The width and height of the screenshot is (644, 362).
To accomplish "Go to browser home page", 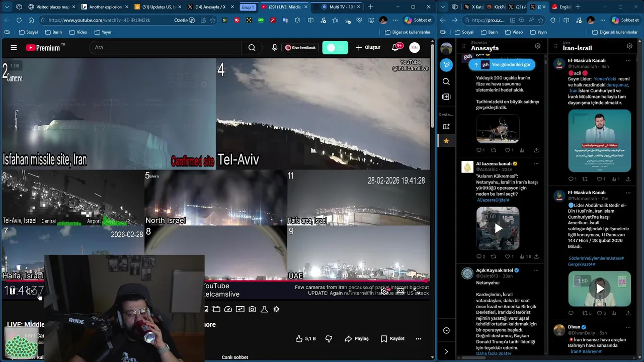I will [x=31, y=20].
